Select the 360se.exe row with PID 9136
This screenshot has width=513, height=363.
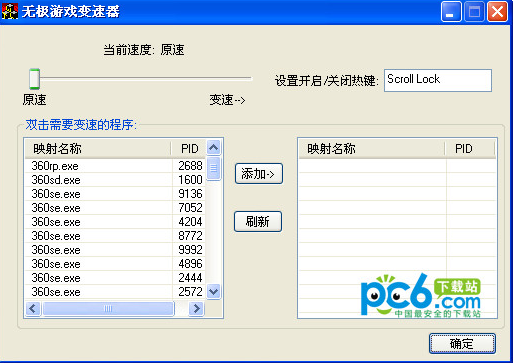[115, 194]
